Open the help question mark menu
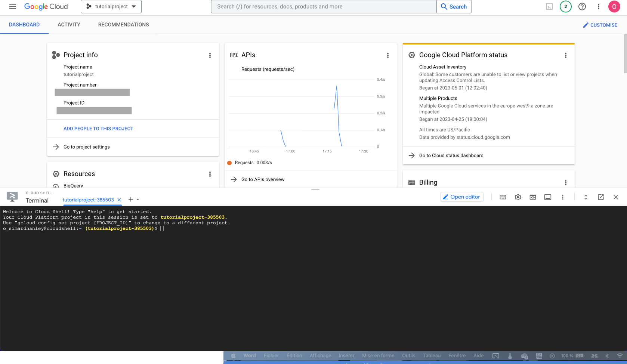 582,7
